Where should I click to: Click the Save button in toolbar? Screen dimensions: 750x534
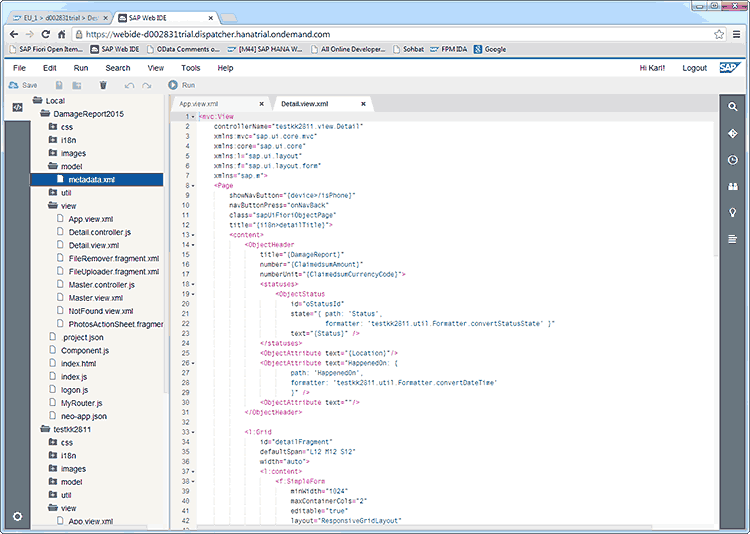[x=23, y=86]
